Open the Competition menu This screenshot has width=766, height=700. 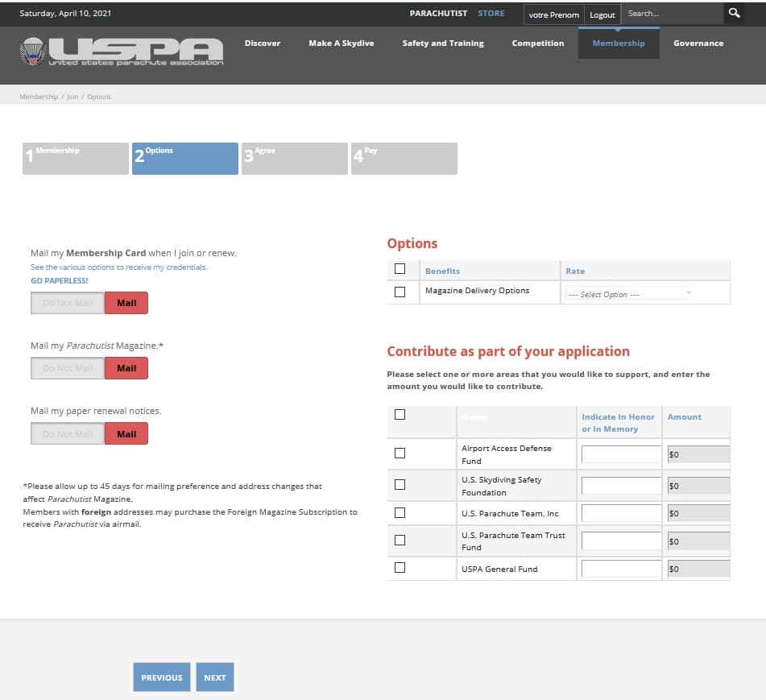(x=537, y=43)
